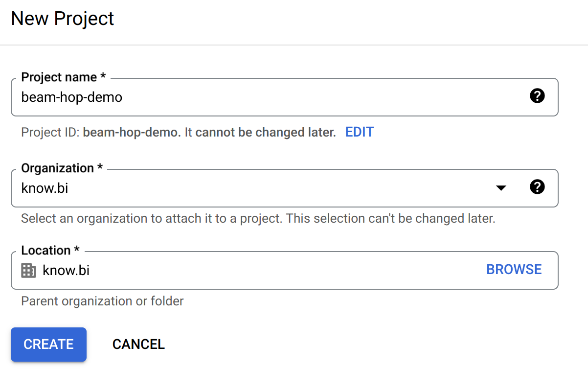
Task: Click EDIT link to change Project ID
Action: [x=360, y=132]
